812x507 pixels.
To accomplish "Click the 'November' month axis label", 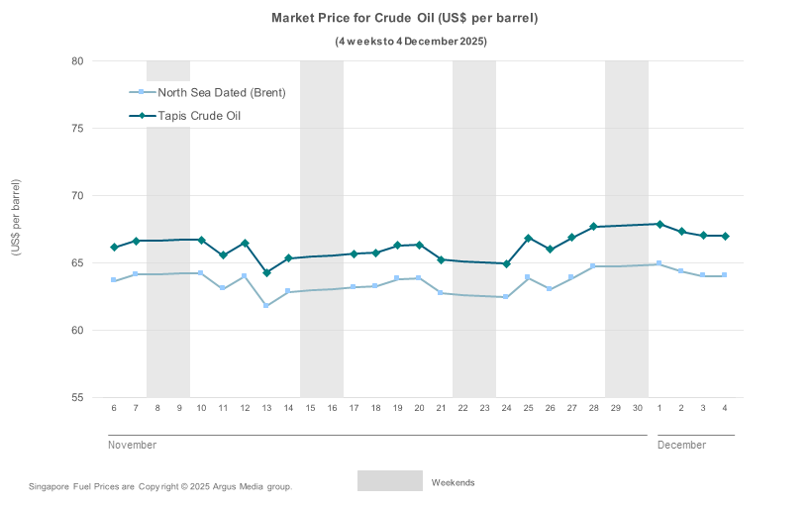I will [x=132, y=446].
